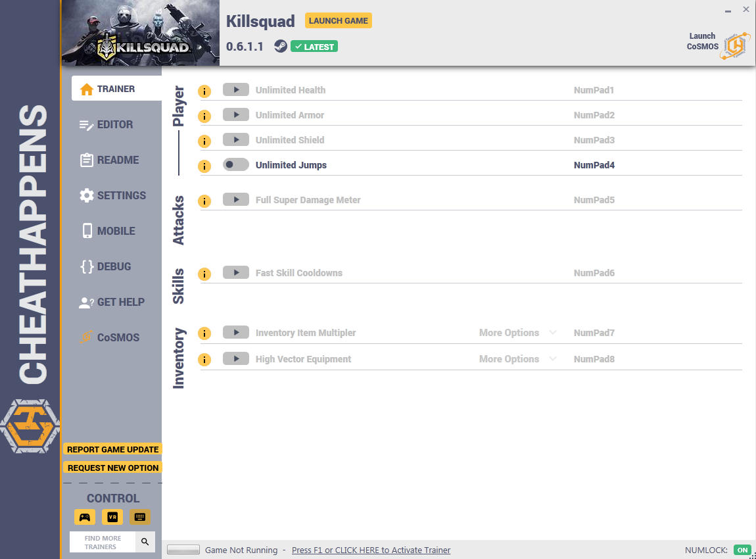The width and height of the screenshot is (756, 559).
Task: Click the Cheat Happens hexagon logo
Action: point(30,426)
